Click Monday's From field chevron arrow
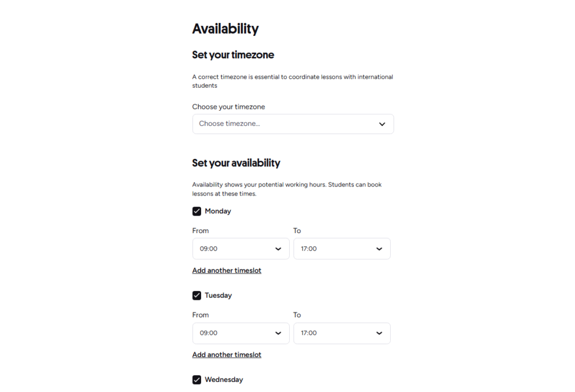 [279, 249]
